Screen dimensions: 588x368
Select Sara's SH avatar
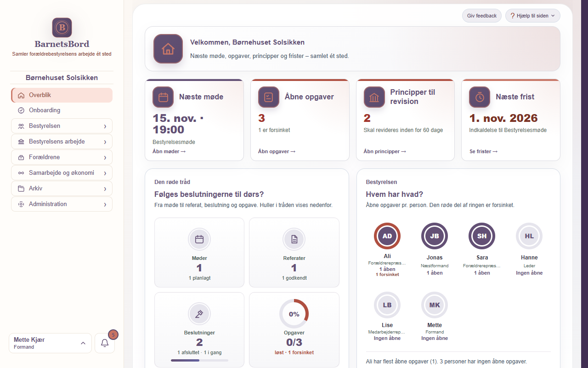click(482, 236)
